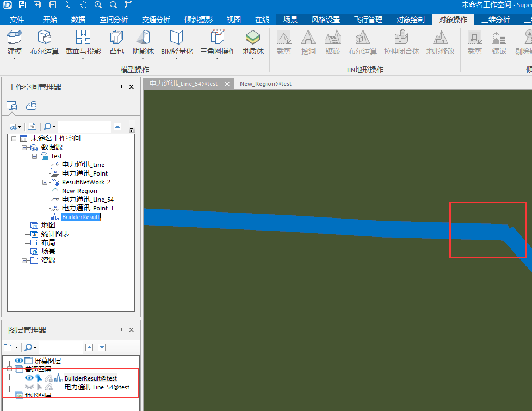Open the 文件 menu

[17, 20]
